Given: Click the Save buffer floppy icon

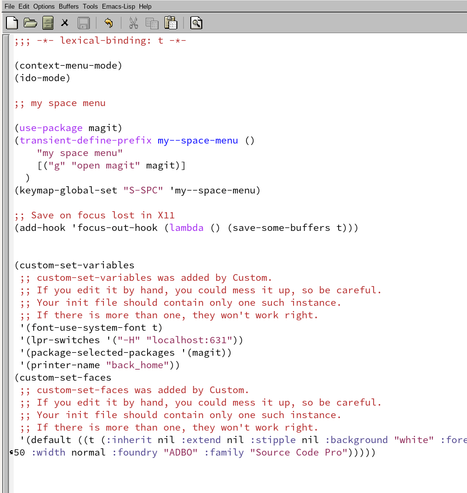Looking at the screenshot, I should tap(83, 23).
